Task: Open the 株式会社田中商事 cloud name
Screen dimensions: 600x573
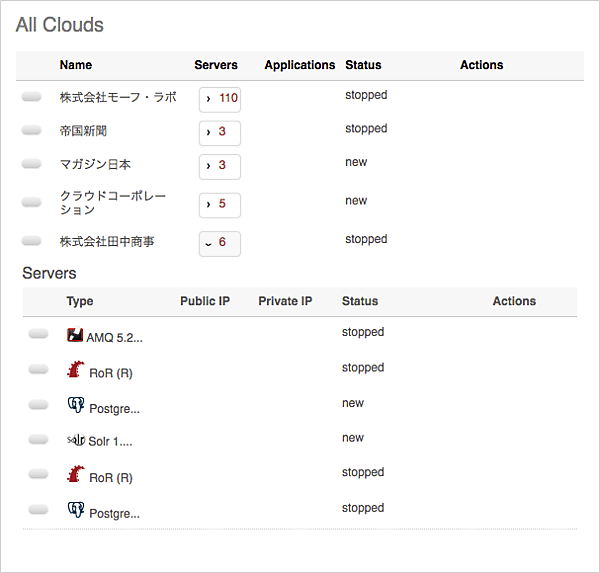Action: tap(106, 241)
